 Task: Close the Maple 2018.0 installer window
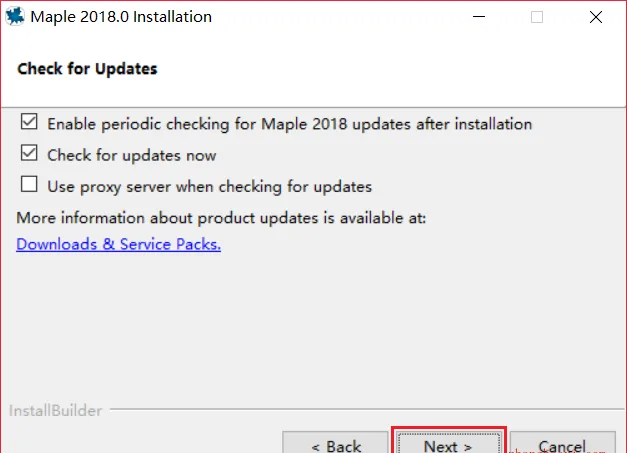[596, 17]
